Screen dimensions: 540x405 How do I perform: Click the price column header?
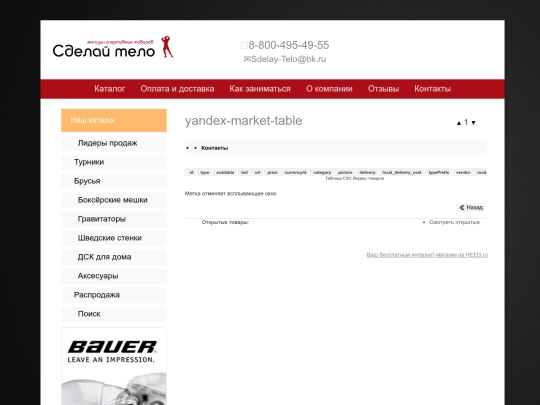pyautogui.click(x=272, y=172)
